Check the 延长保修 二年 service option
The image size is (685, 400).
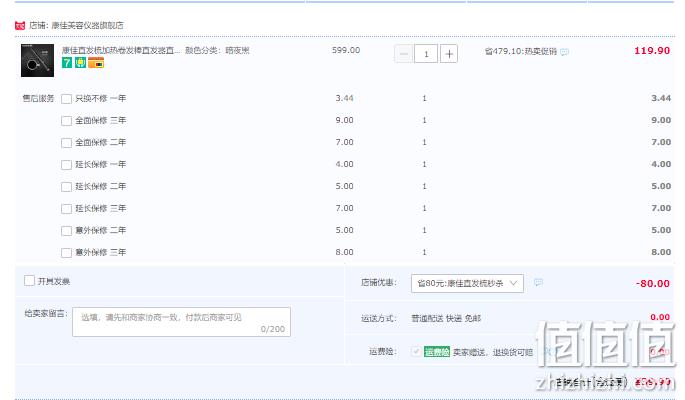pyautogui.click(x=66, y=187)
